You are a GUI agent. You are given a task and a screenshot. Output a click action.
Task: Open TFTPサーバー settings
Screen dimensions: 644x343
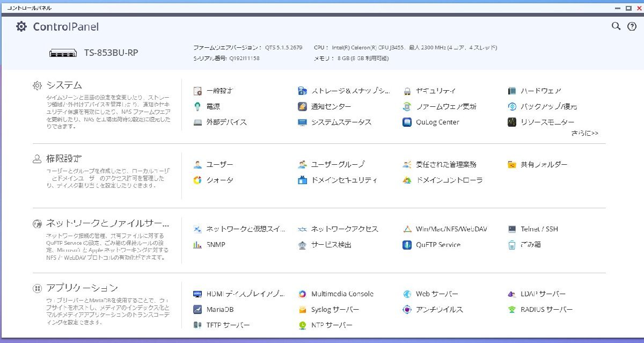[x=221, y=325]
